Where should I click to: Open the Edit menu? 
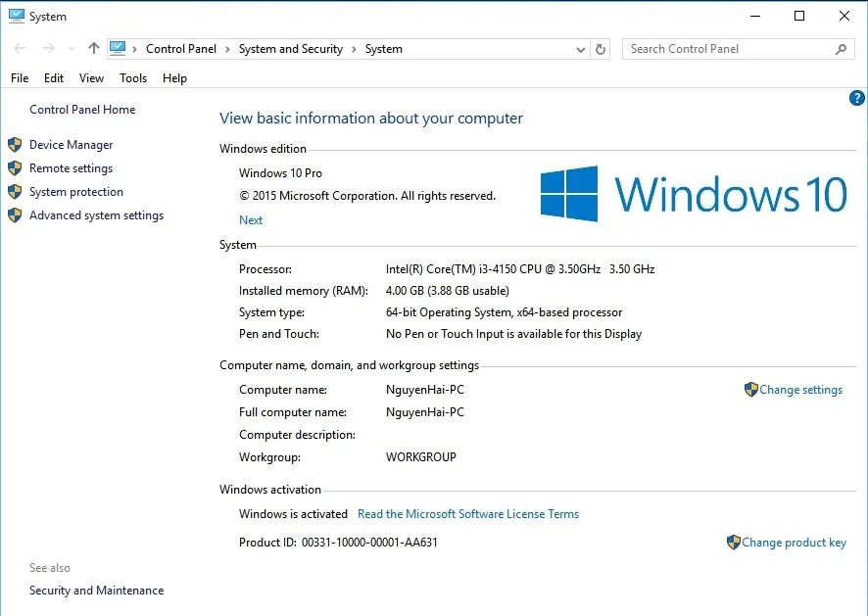tap(54, 78)
